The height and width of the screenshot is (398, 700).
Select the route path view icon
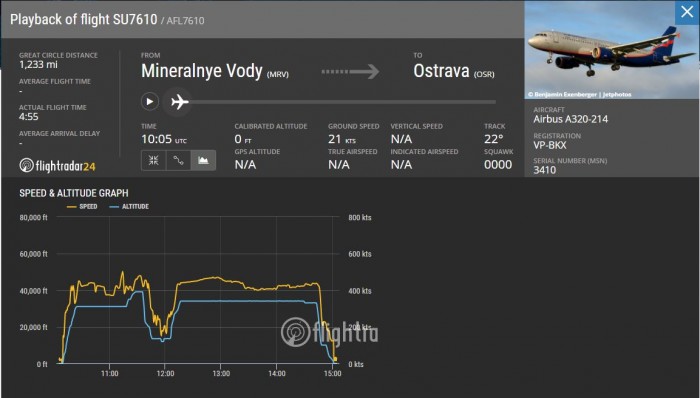179,161
